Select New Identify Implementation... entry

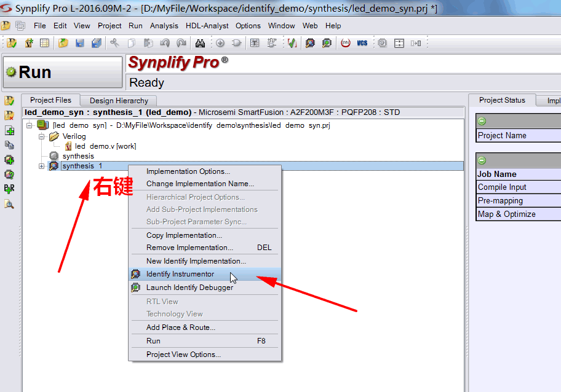pyautogui.click(x=205, y=261)
